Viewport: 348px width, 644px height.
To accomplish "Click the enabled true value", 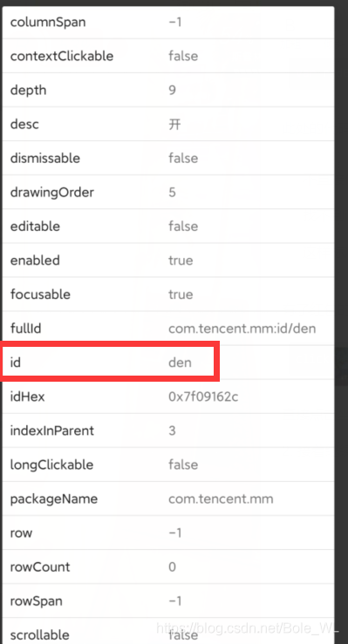I will (181, 261).
